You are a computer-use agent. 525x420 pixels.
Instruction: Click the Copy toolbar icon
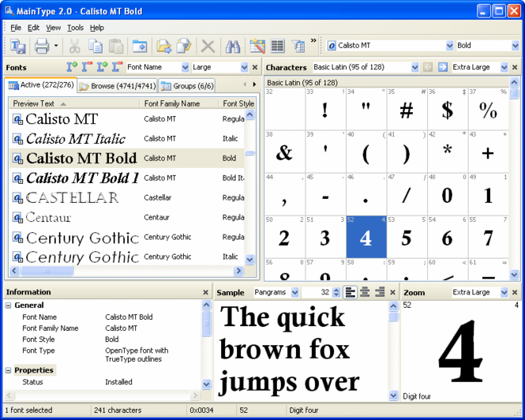pyautogui.click(x=96, y=46)
